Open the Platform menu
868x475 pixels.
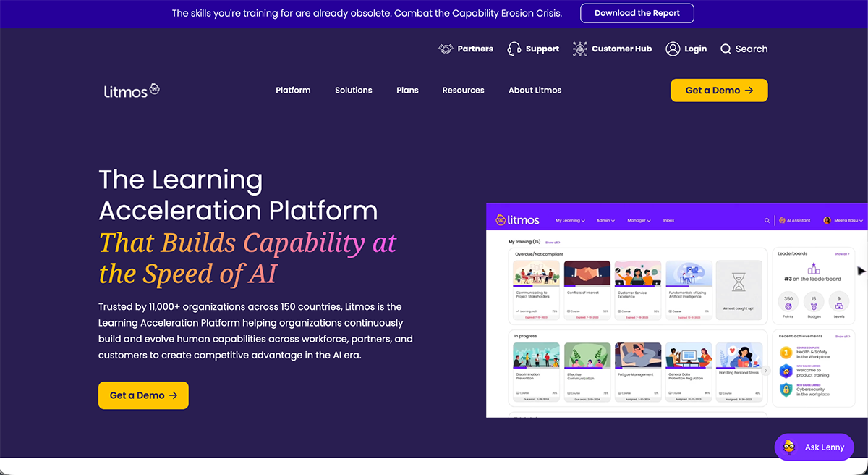(x=293, y=91)
